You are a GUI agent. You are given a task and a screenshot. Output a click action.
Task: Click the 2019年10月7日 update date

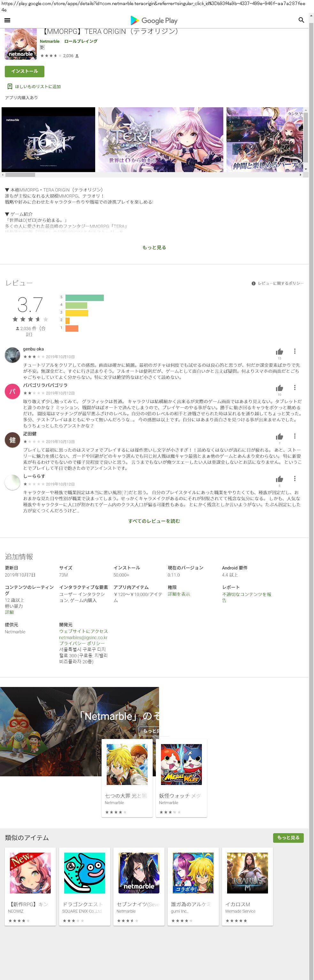(x=20, y=575)
